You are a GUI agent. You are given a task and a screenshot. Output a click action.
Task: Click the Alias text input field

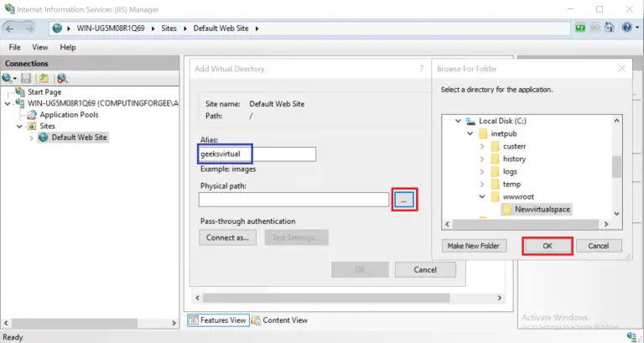coord(257,153)
